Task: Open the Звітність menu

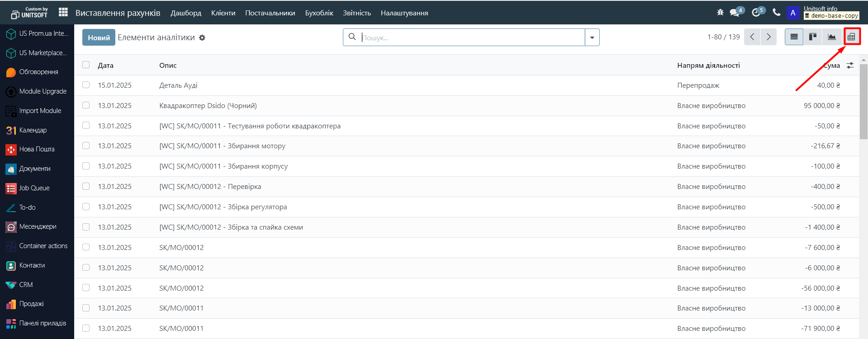Action: (356, 13)
